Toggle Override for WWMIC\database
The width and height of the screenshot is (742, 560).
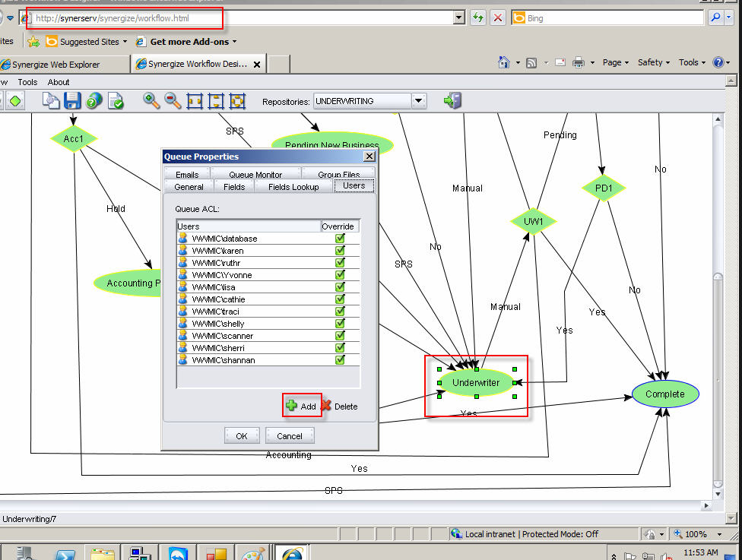pos(340,239)
